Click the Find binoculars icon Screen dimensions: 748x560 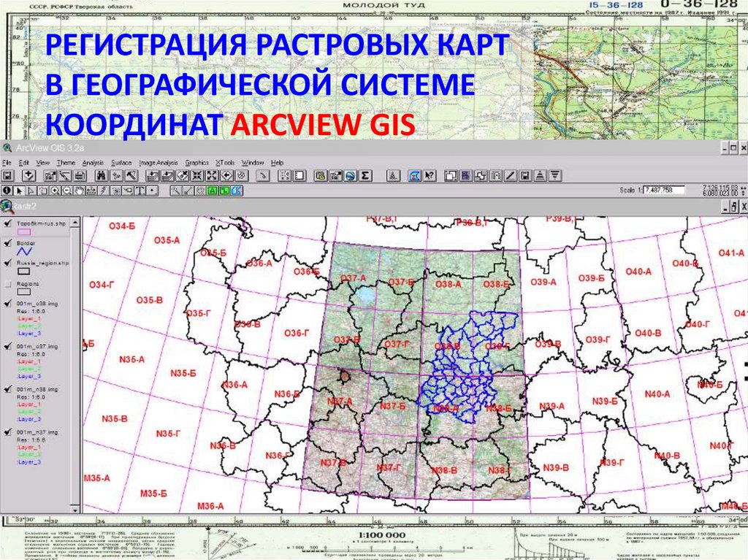[x=101, y=175]
